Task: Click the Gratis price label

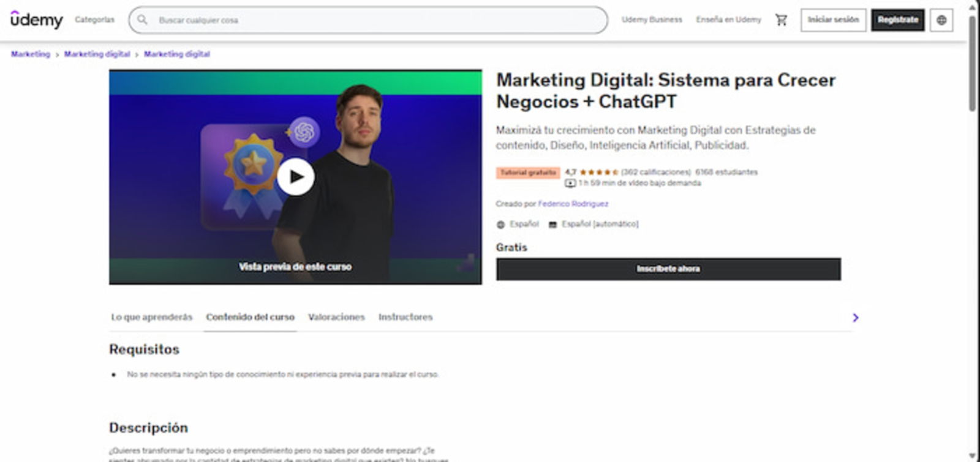Action: coord(511,247)
